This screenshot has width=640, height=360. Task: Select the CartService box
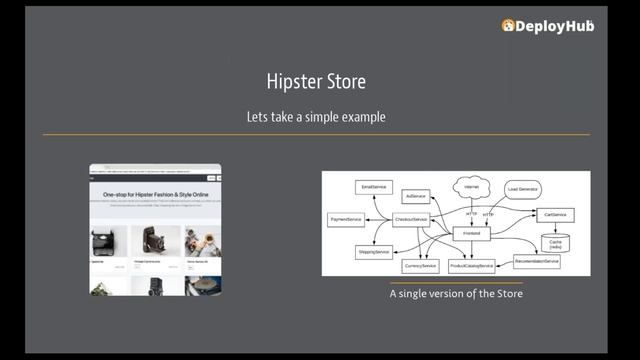point(555,215)
